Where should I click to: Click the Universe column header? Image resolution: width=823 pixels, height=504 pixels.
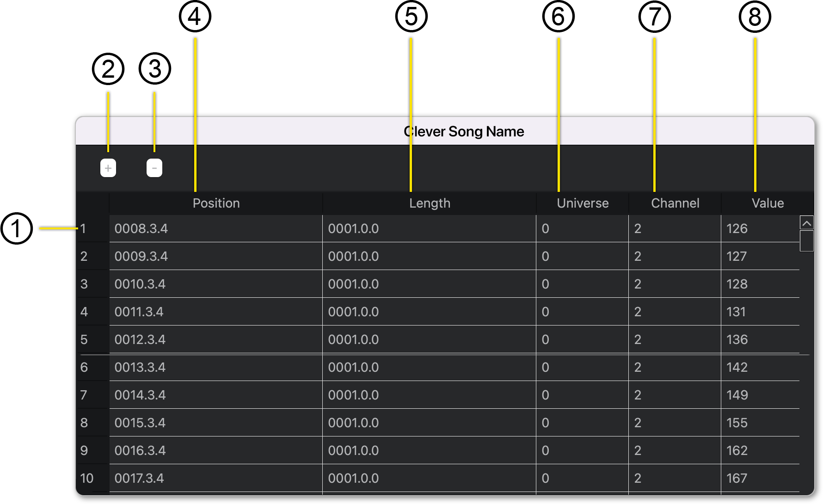(583, 203)
